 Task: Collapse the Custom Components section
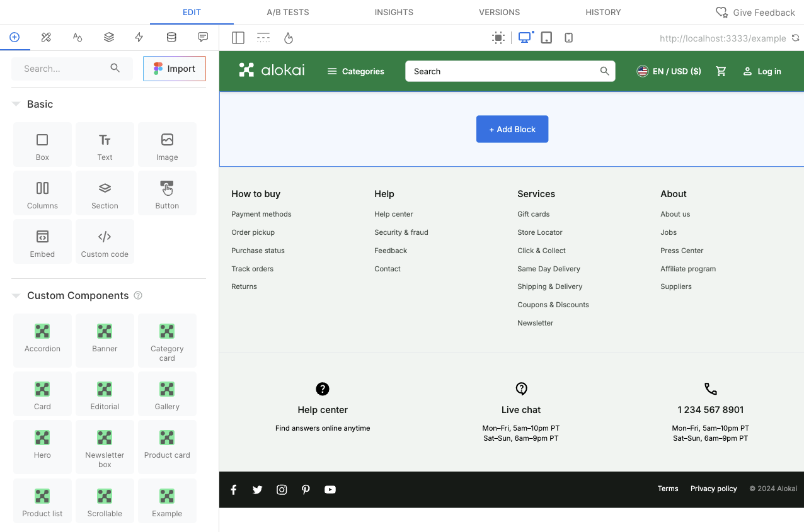(x=16, y=295)
